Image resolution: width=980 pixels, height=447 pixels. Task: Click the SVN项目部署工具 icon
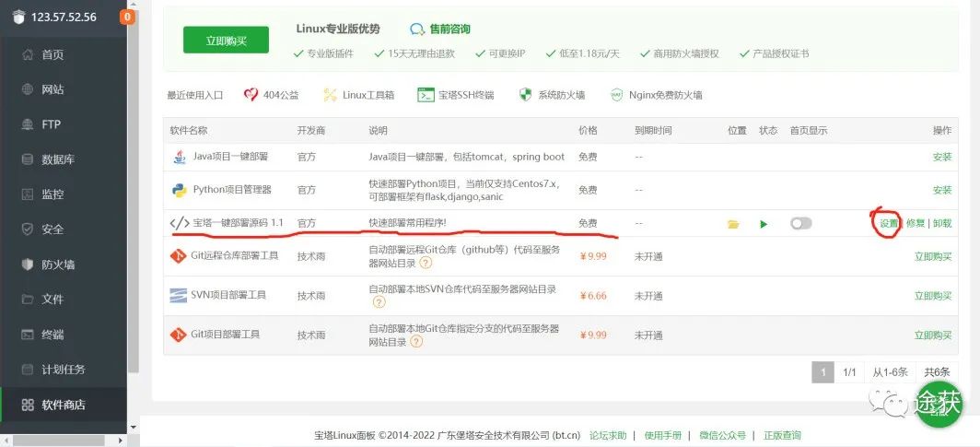tap(179, 295)
